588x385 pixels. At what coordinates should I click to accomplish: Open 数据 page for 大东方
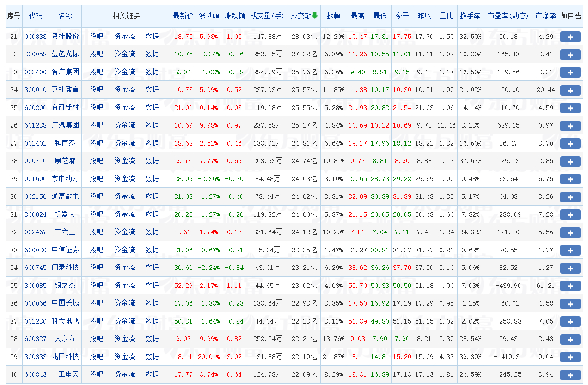tap(152, 339)
